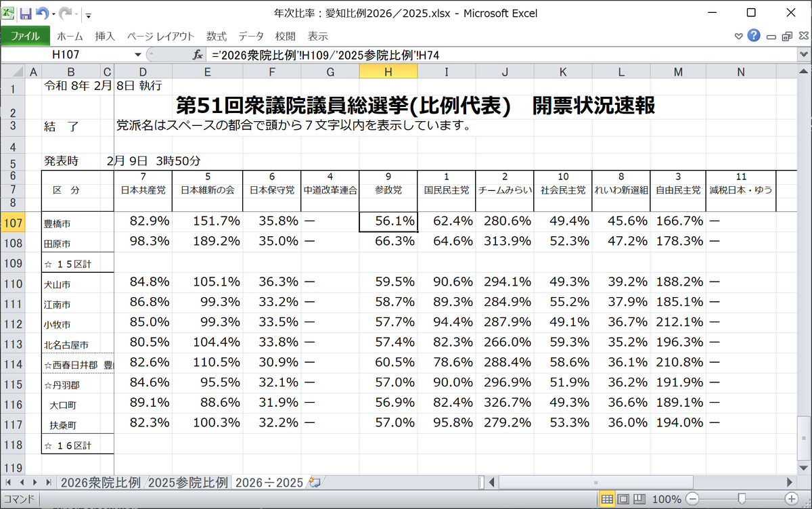Screen dimensions: 812x509
Task: Open the ページ レイアウト ribbon tab
Action: [x=161, y=36]
